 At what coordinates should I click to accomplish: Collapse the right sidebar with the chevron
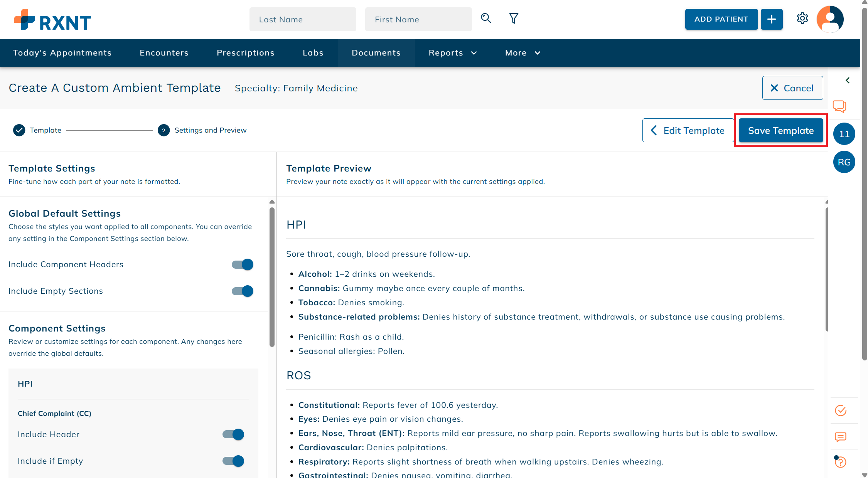click(848, 80)
